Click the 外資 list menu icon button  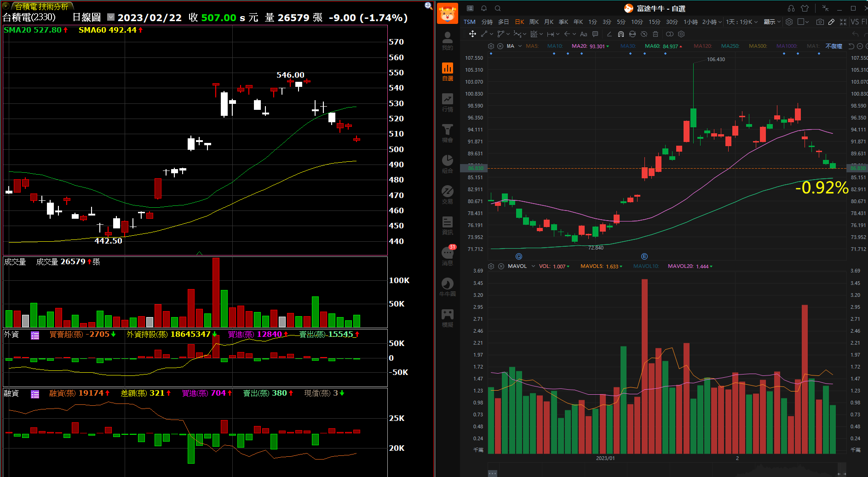tap(35, 335)
